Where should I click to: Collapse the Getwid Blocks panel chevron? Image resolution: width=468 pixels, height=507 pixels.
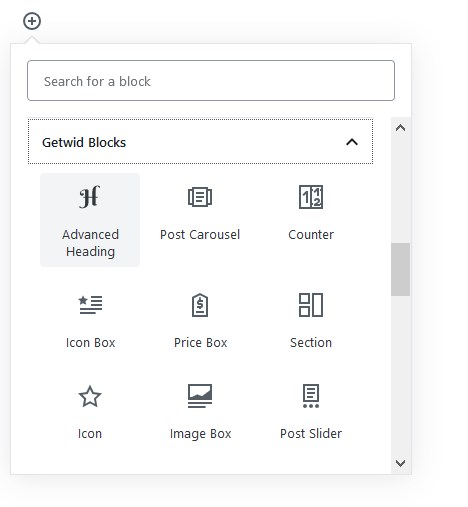coord(352,142)
